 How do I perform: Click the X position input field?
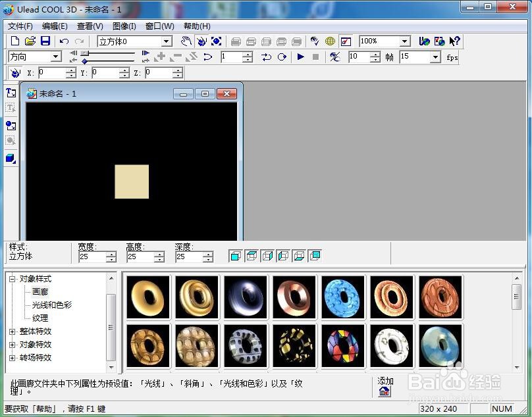tap(52, 72)
